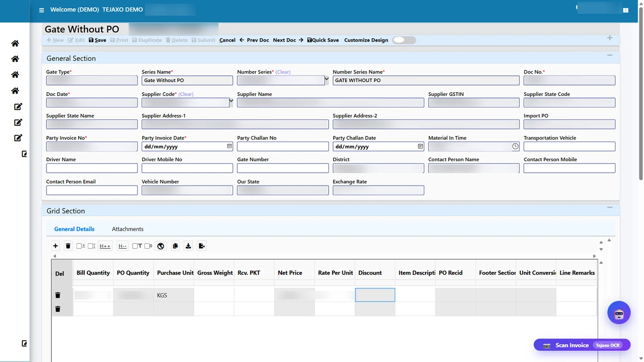644x362 pixels.
Task: Click the copy rows icon in grid toolbar
Action: click(175, 246)
